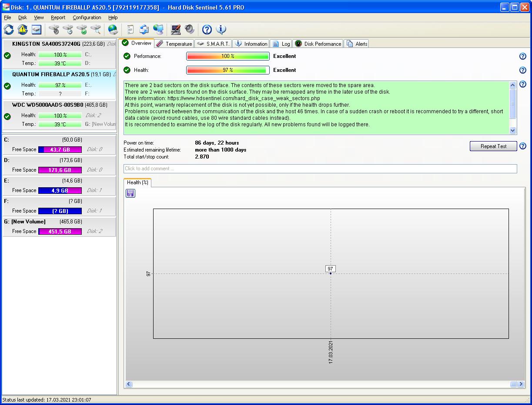Click the Health 97 % gradient bar
532x405 pixels.
[228, 70]
